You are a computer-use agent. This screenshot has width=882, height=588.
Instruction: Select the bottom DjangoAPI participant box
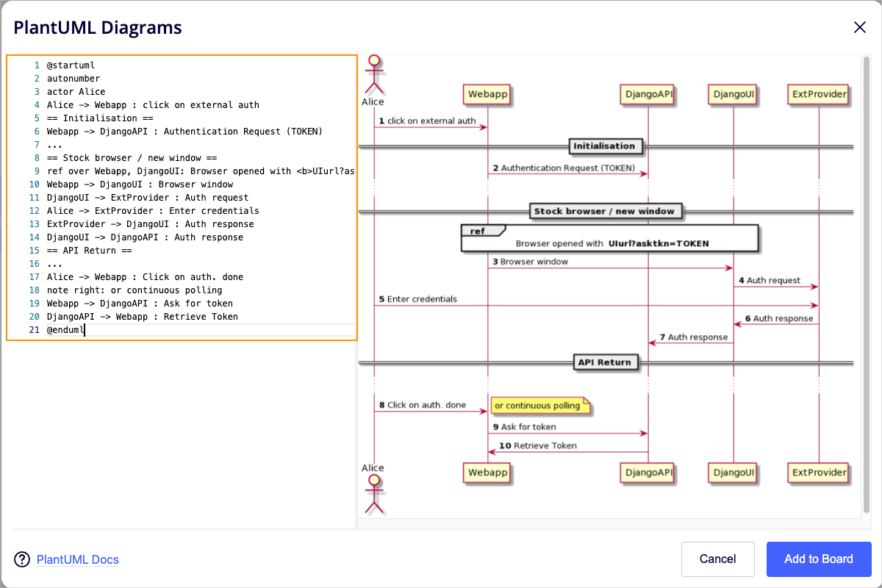[648, 472]
